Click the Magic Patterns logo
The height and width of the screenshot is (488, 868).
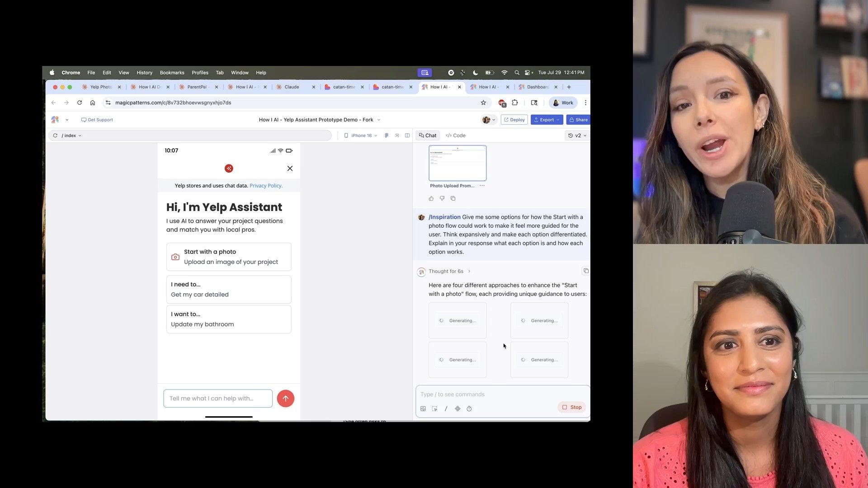[x=55, y=120]
